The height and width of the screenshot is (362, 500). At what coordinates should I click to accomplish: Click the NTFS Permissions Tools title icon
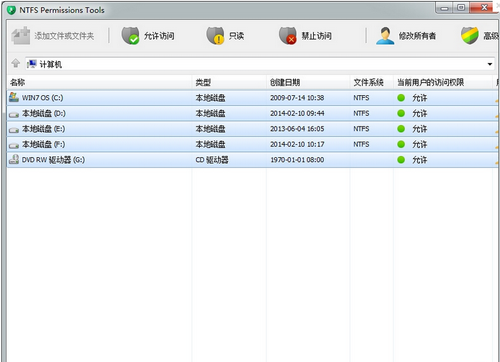point(11,10)
